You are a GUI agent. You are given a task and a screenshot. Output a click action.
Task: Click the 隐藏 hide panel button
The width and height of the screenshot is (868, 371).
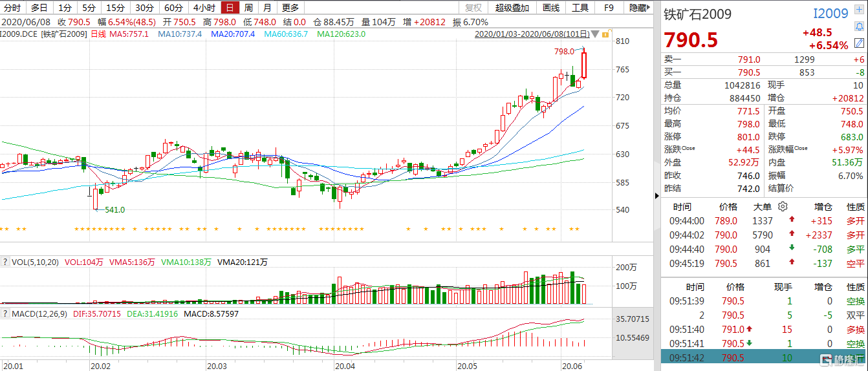(638, 8)
